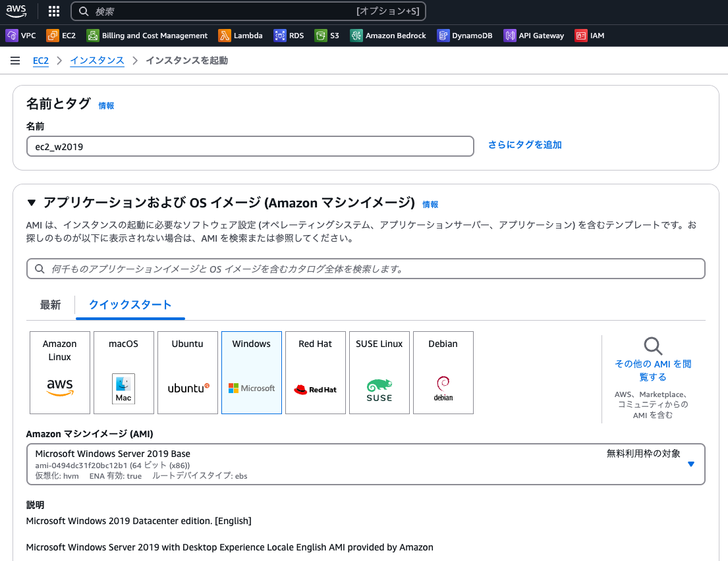Click the text Microsoft Windows 2019 Datacenter edition
The height and width of the screenshot is (561, 728).
119,521
